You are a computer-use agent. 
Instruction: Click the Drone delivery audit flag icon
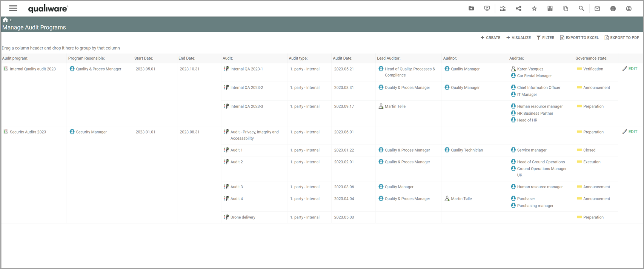[x=226, y=217]
